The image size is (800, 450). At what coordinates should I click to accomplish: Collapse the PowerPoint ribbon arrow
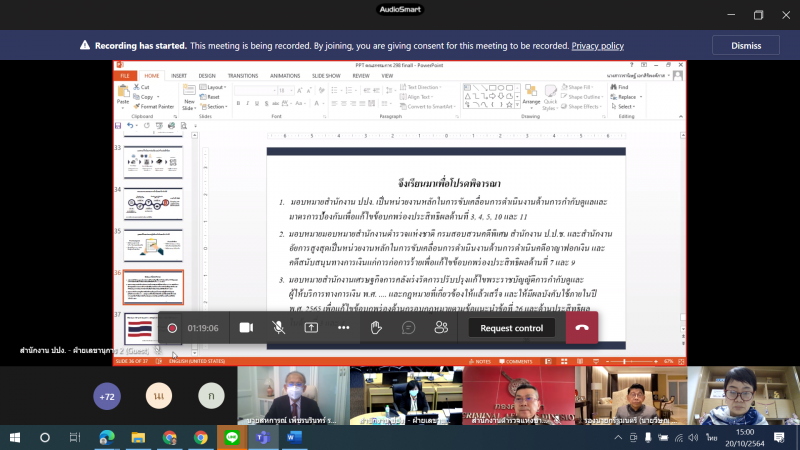681,117
